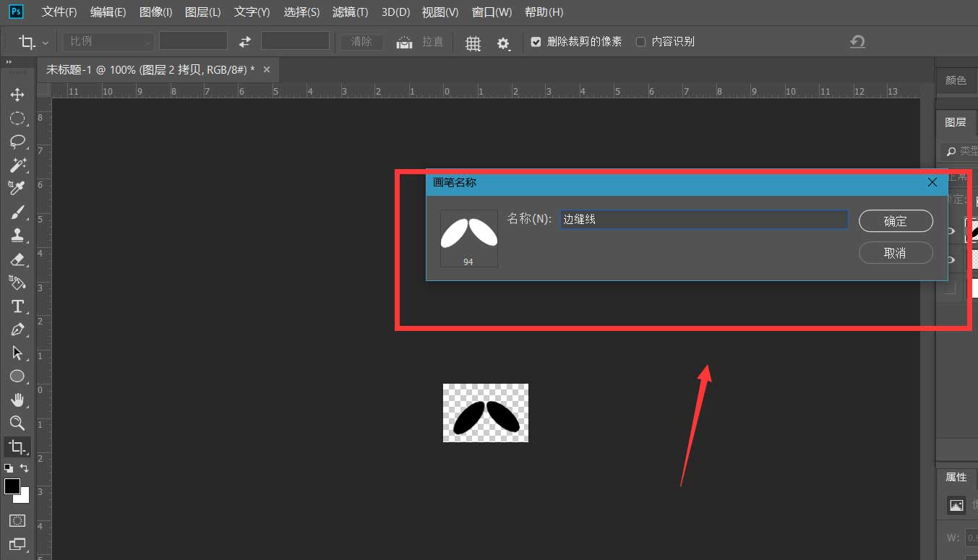
Task: Open the Crop tool preset picker arrow
Action: (46, 43)
